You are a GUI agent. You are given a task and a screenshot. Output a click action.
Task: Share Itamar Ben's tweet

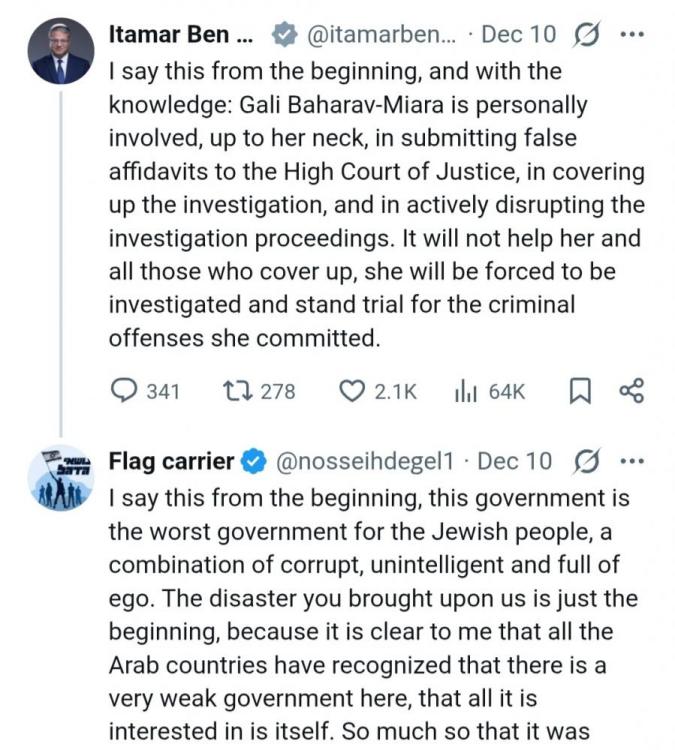pyautogui.click(x=632, y=392)
